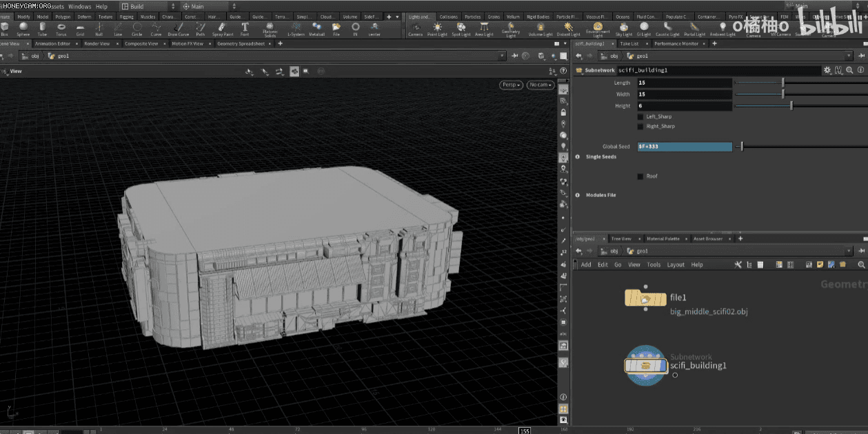Add a Point Light from shelf
The height and width of the screenshot is (434, 868).
[437, 28]
